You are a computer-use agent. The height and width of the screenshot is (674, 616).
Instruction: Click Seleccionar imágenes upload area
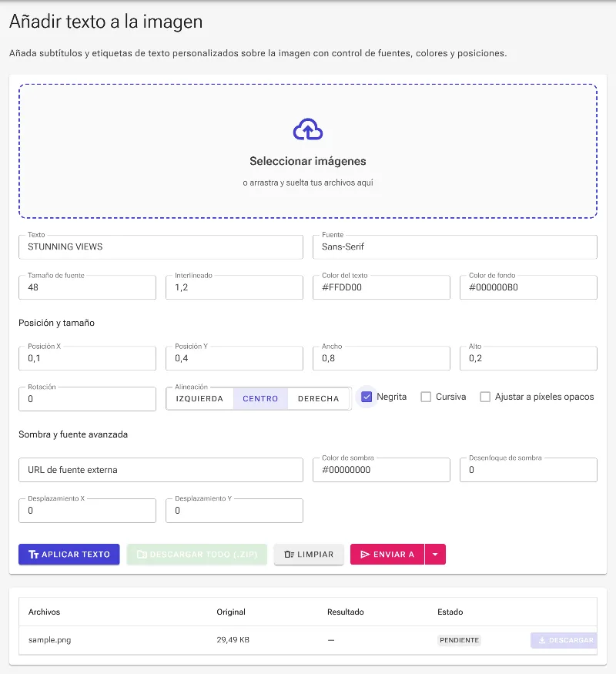308,151
